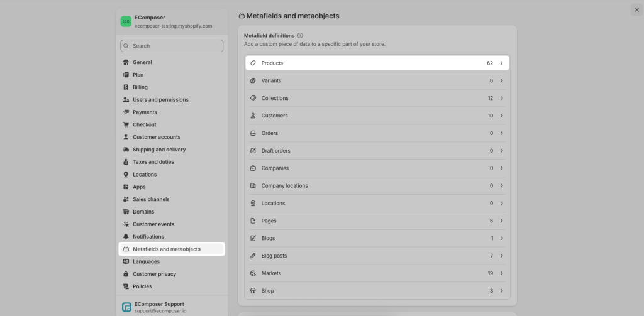644x316 pixels.
Task: Expand the Pages row chevron
Action: [x=501, y=221]
